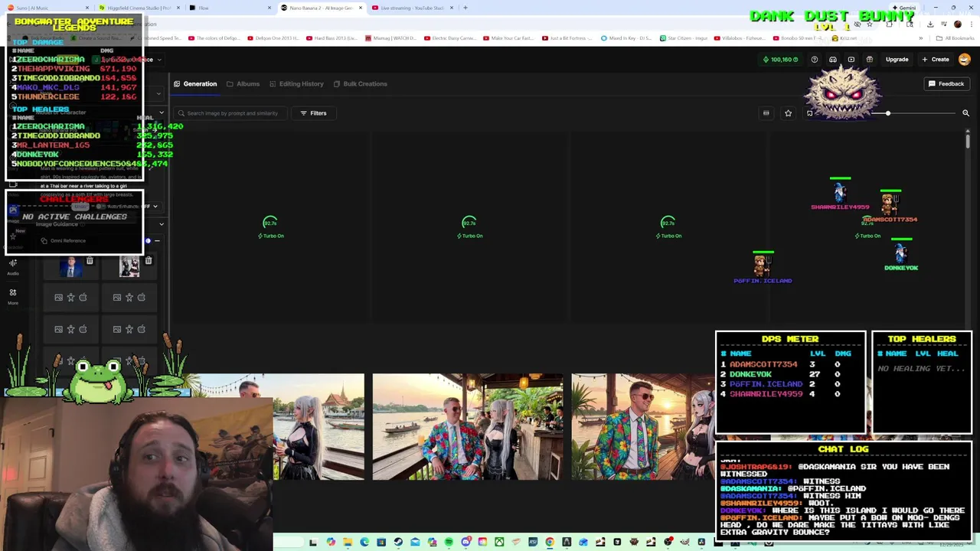Click the image search by prompt field

(230, 113)
